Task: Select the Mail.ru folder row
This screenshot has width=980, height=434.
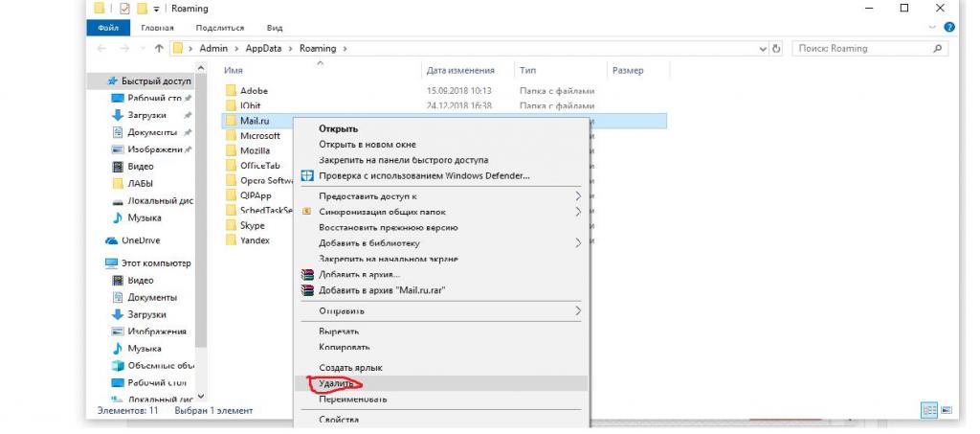Action: (444, 121)
